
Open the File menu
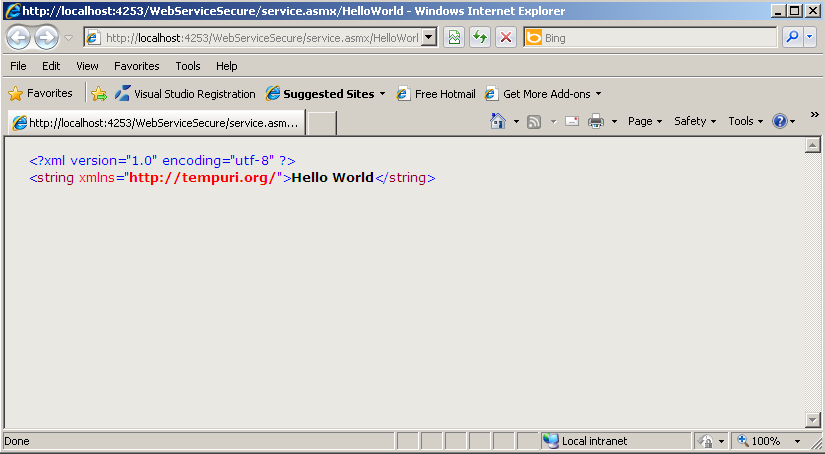18,66
